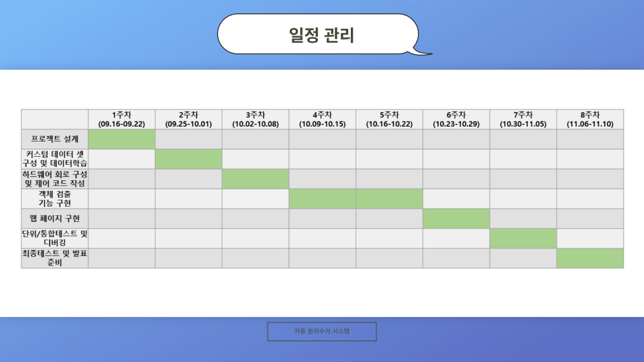
Task: Click the 최종테스트 및 발표 준비 row label
Action: [55, 258]
